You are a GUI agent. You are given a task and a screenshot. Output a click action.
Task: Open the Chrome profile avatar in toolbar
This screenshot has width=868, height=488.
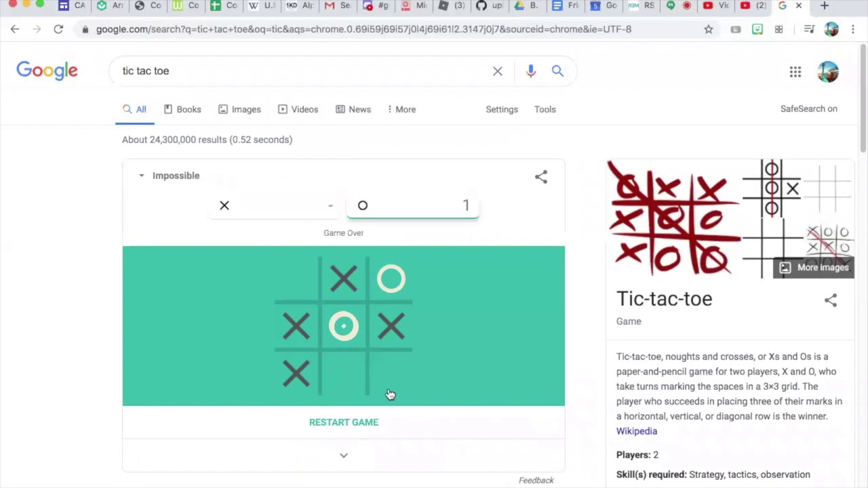831,29
